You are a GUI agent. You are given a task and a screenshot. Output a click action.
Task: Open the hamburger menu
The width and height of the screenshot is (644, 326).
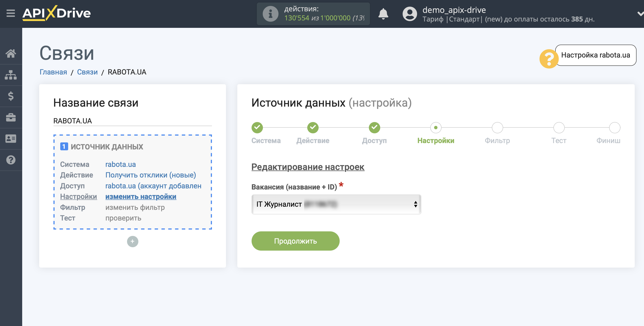[11, 13]
